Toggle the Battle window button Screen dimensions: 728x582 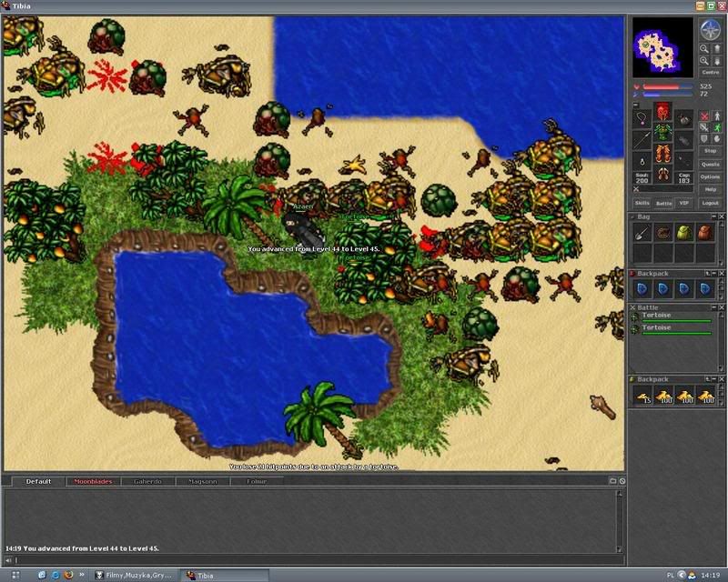tap(663, 203)
